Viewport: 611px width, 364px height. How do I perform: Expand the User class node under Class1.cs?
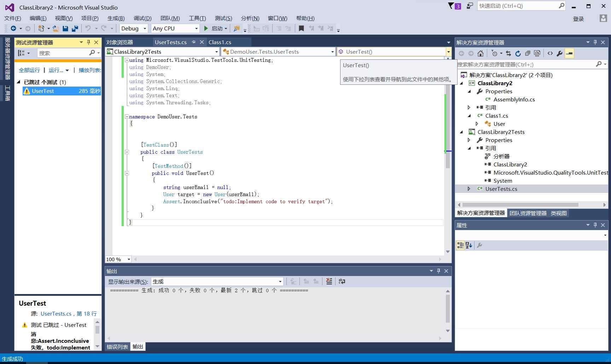[477, 124]
